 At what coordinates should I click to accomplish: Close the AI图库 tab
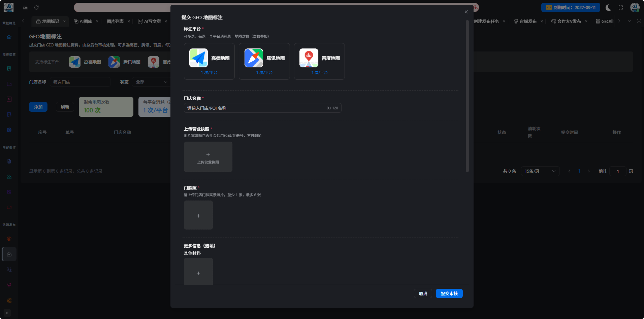[97, 21]
